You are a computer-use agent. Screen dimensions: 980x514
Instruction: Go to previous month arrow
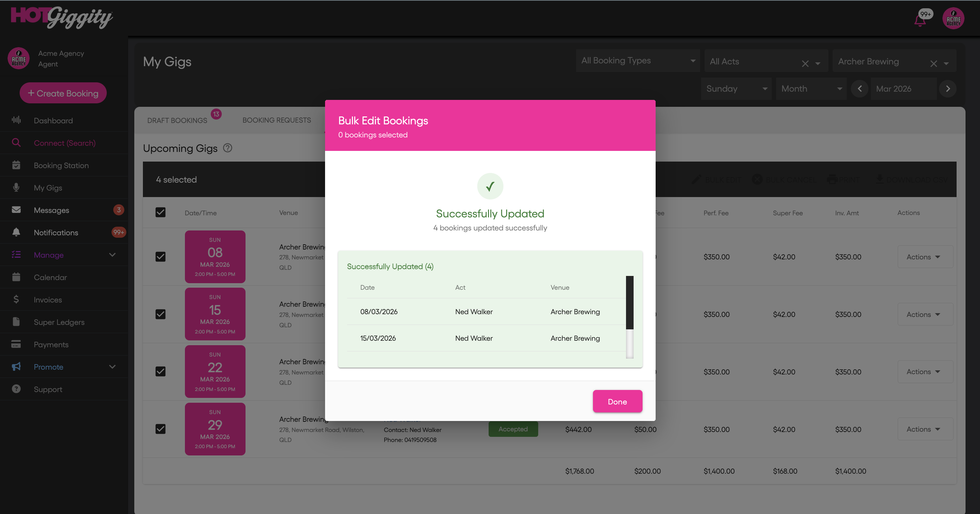[x=859, y=89]
